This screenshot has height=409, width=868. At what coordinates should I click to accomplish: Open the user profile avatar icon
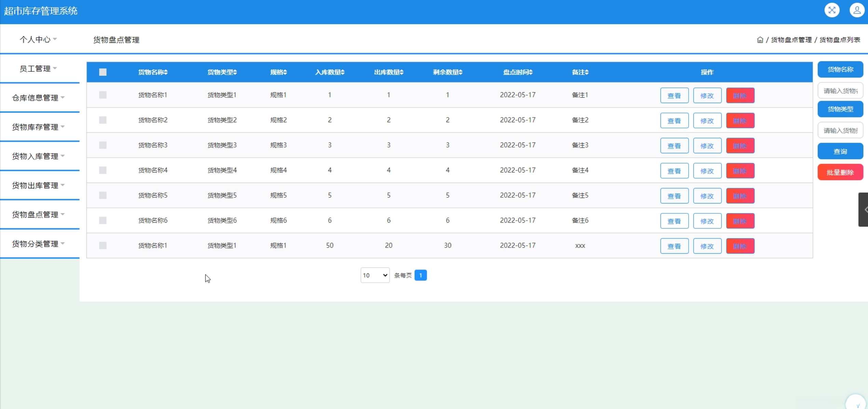coord(857,10)
